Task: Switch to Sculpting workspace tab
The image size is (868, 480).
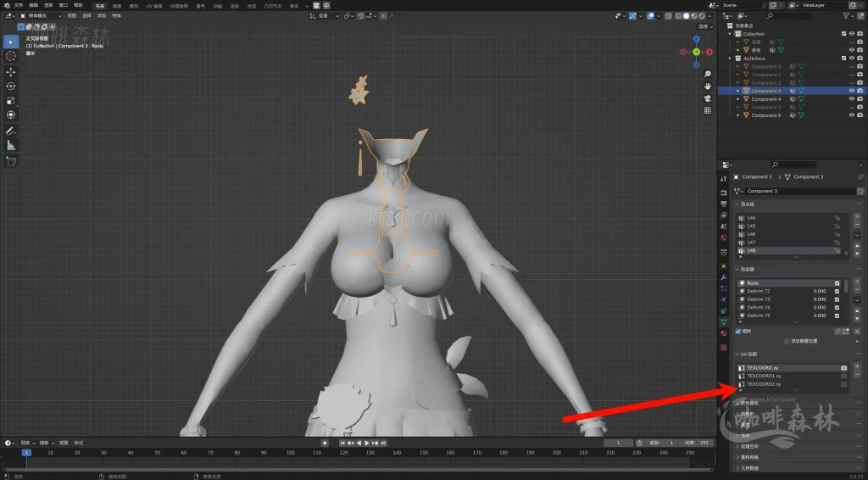Action: coord(134,6)
